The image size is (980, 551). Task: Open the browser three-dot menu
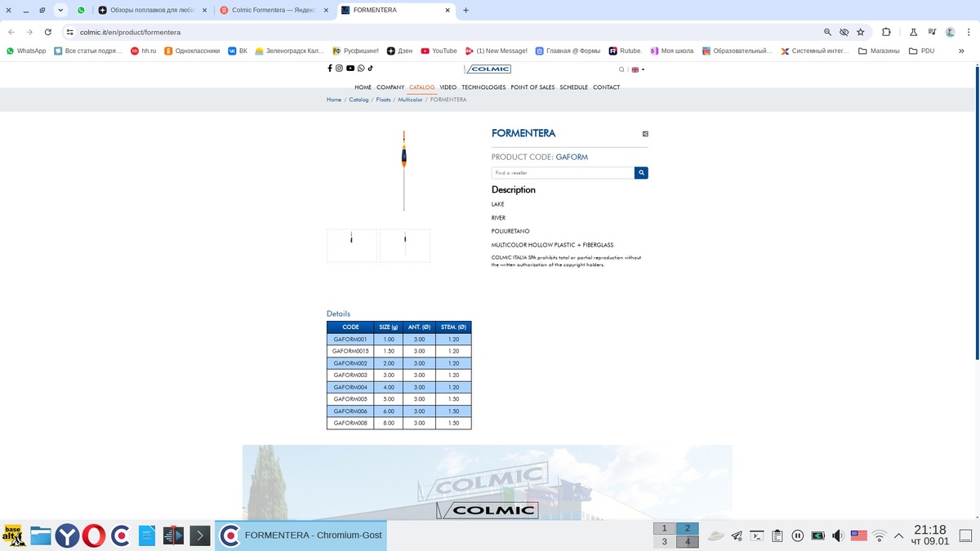pos(969,32)
